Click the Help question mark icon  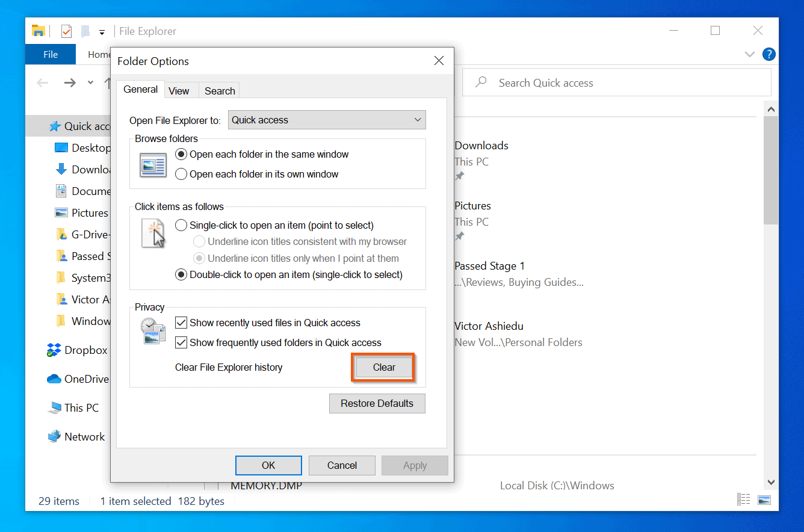click(x=768, y=54)
